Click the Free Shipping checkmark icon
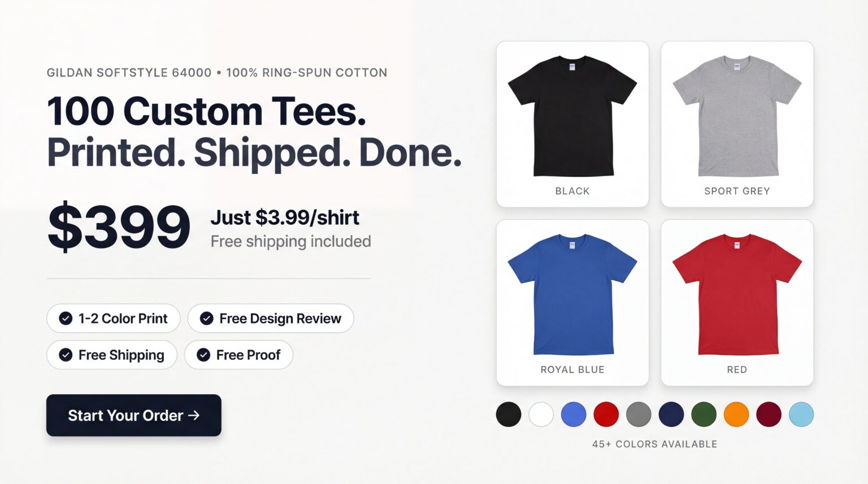868x484 pixels. [x=66, y=355]
